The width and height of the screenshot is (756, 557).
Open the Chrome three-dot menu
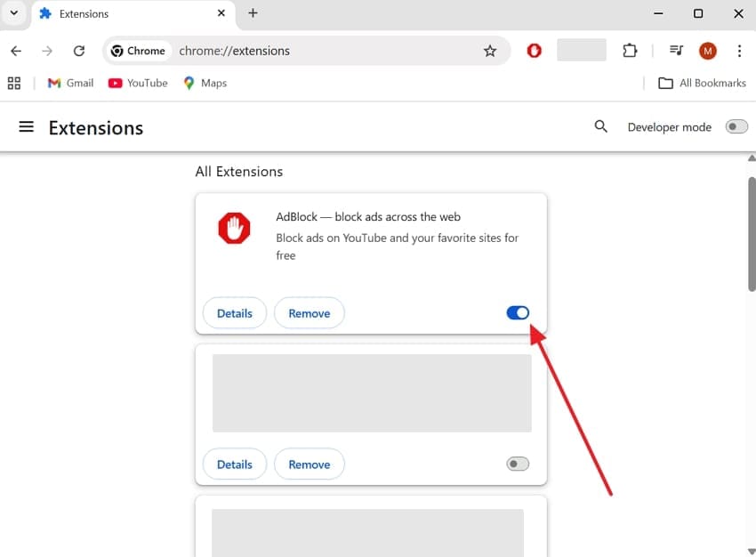(740, 52)
